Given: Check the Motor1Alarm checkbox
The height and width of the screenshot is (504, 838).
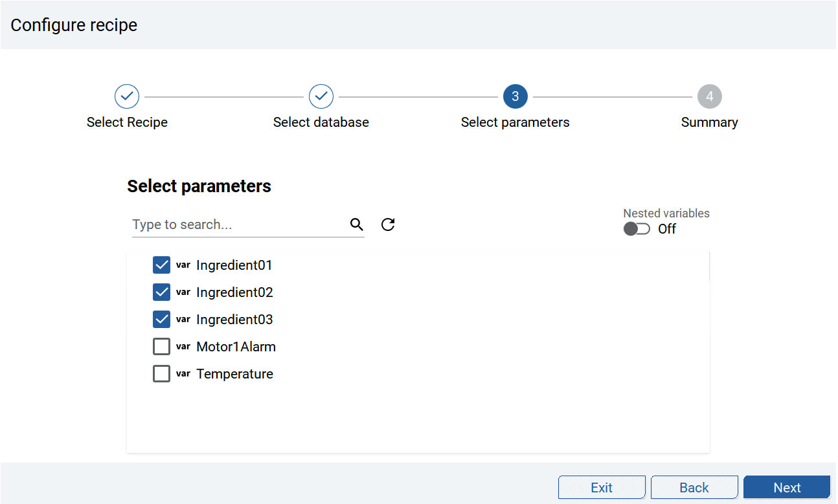Looking at the screenshot, I should (x=161, y=347).
